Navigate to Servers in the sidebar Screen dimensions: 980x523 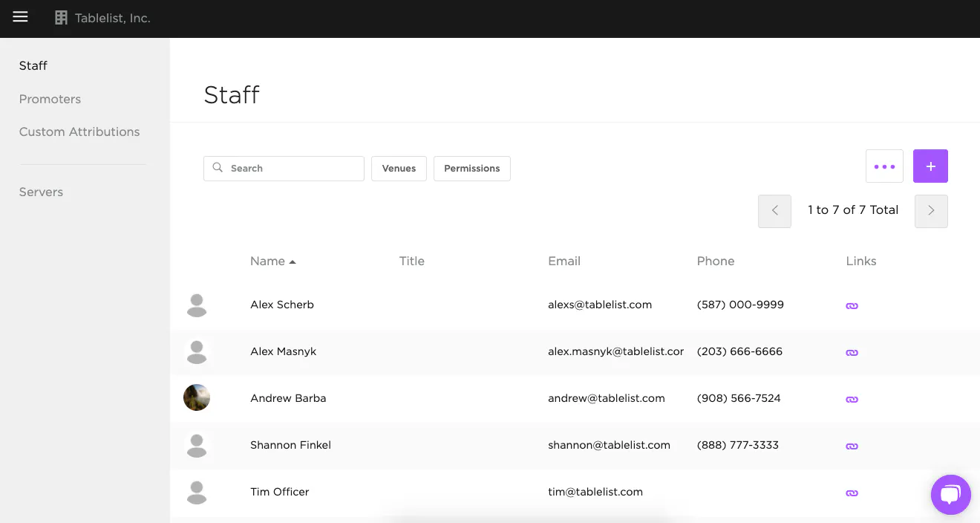(41, 192)
